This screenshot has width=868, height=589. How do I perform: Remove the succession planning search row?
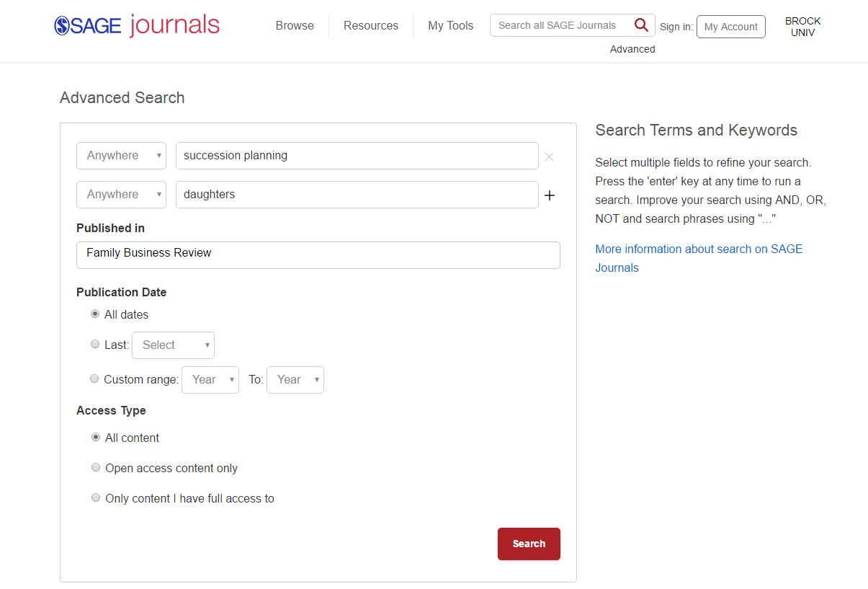click(549, 156)
